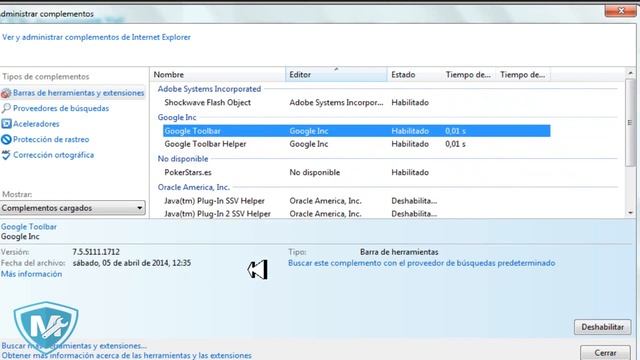Viewport: 640px width, 360px height.
Task: Click the Google Inc group header
Action: pos(177,117)
